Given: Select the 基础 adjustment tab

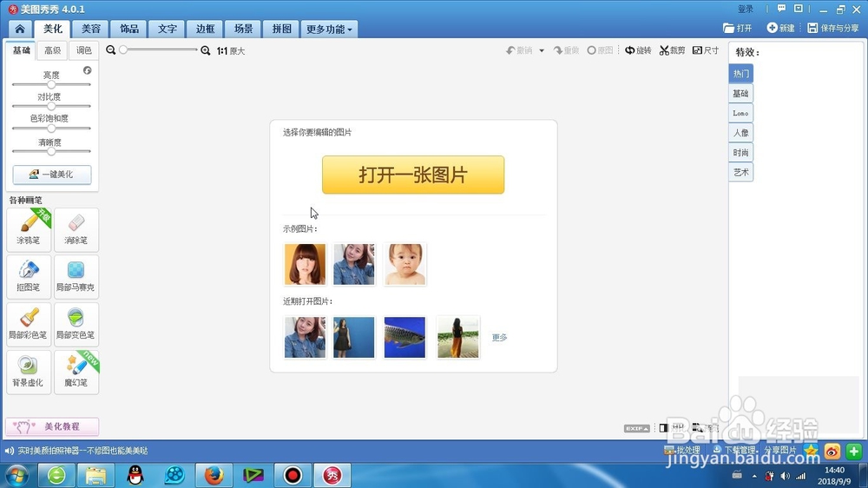Looking at the screenshot, I should (21, 50).
